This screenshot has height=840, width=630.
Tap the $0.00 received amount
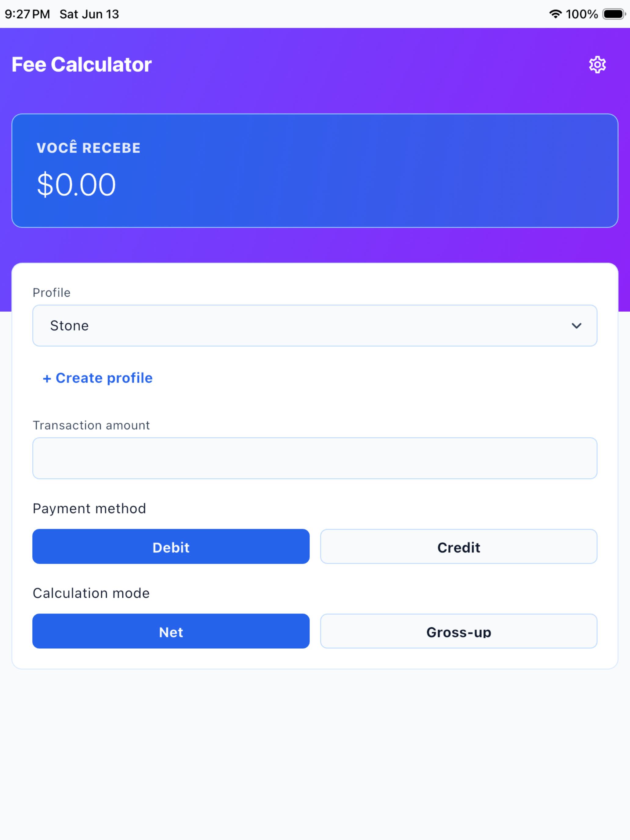click(76, 185)
